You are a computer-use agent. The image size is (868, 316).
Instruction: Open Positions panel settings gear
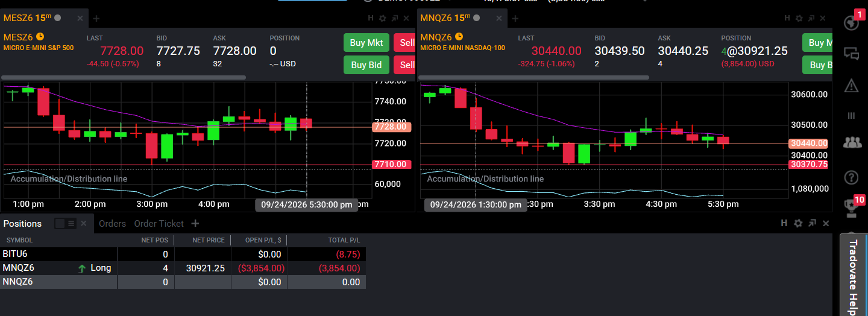tap(798, 223)
